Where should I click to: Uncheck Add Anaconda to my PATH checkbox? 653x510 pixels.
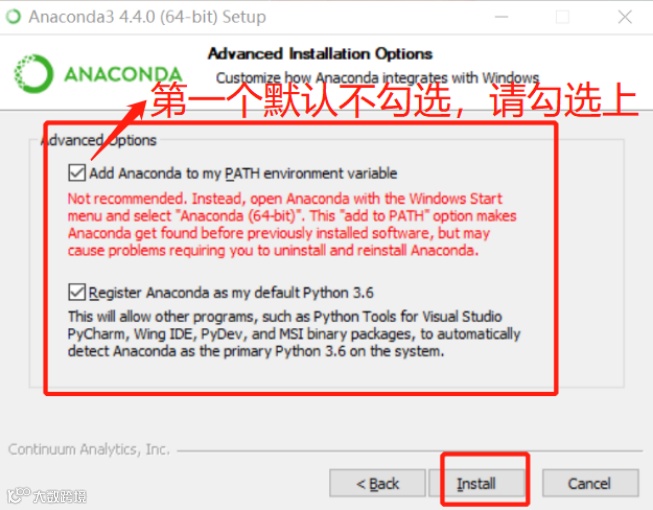pyautogui.click(x=77, y=173)
